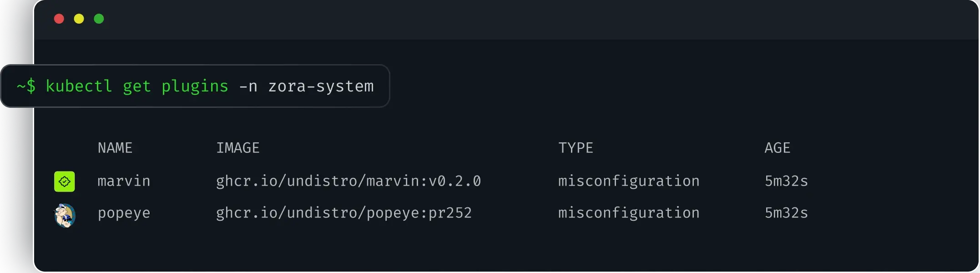980x273 pixels.
Task: Select the popeye plugin name
Action: [x=124, y=213]
